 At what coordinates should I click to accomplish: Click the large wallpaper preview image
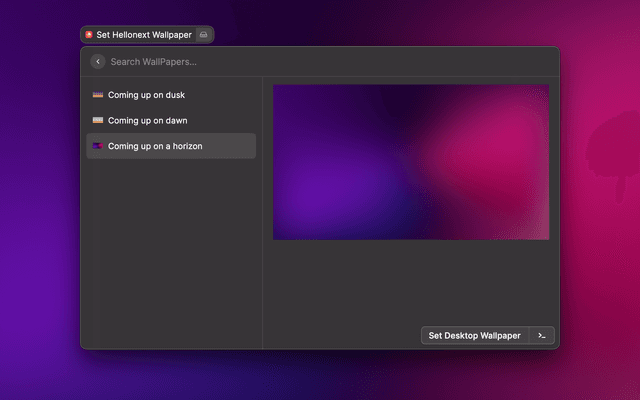point(411,162)
